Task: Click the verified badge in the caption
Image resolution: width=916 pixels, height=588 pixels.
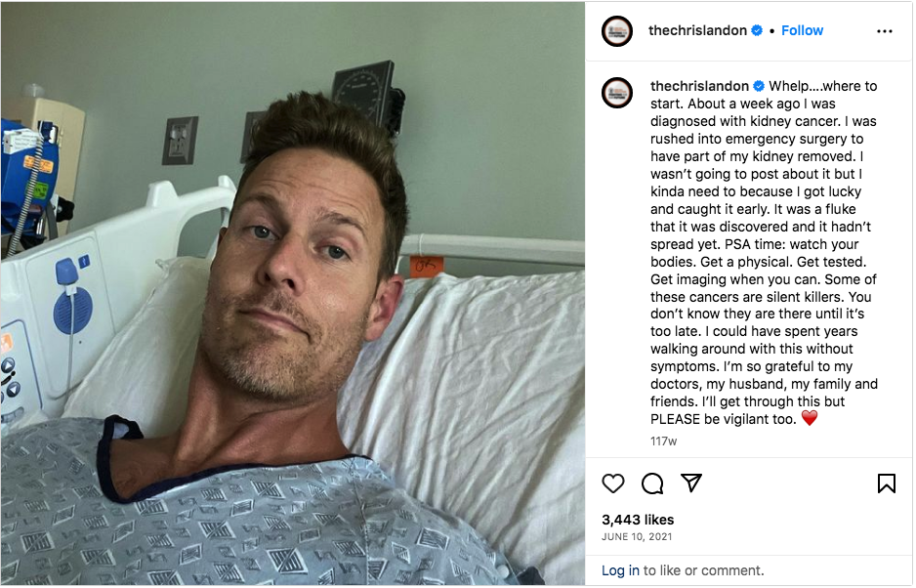Action: (x=759, y=86)
